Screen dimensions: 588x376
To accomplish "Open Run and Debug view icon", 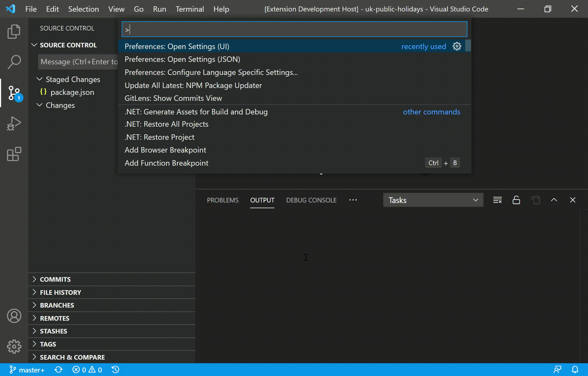I will (x=14, y=123).
